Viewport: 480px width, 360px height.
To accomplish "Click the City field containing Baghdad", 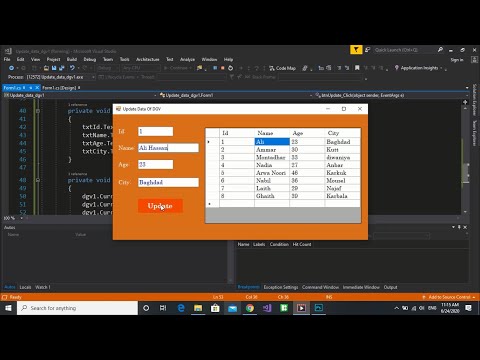I will pos(168,182).
